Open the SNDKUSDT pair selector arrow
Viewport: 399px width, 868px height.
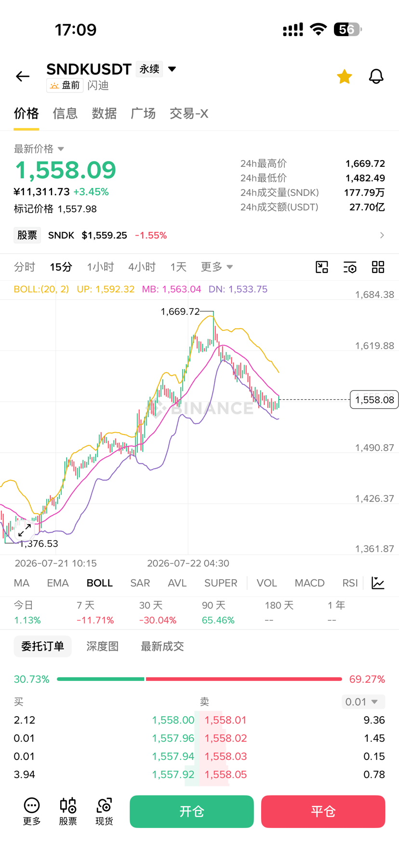[172, 69]
